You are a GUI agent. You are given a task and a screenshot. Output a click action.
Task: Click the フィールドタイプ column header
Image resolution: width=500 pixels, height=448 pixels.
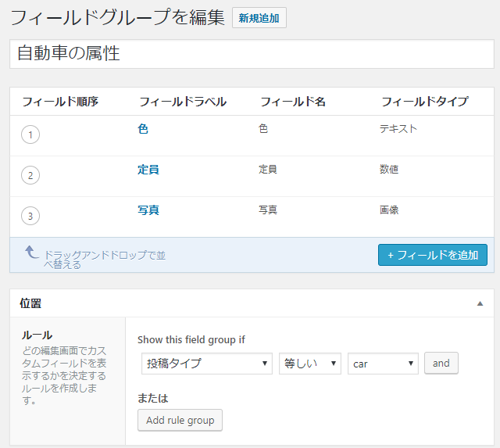[425, 102]
